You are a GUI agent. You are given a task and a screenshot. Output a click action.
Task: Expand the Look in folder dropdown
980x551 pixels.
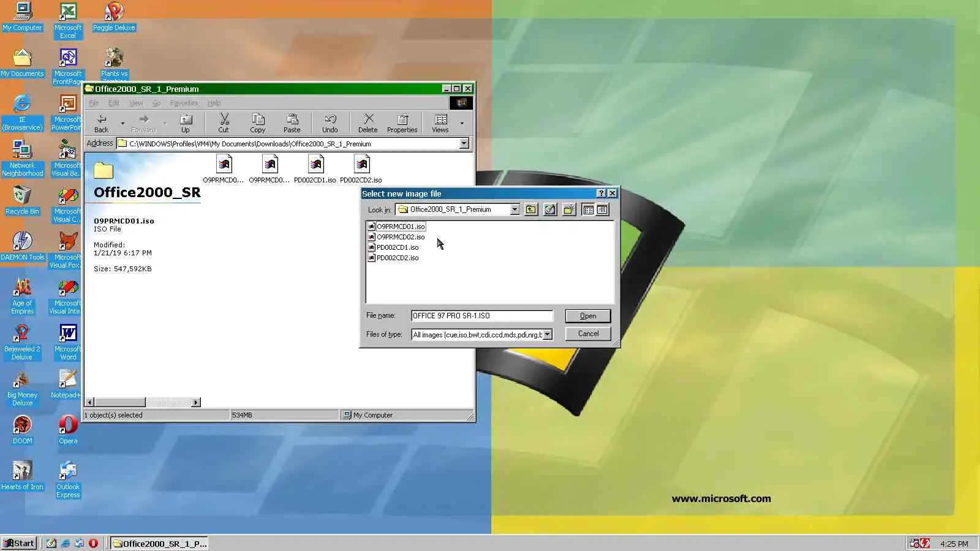pyautogui.click(x=514, y=209)
